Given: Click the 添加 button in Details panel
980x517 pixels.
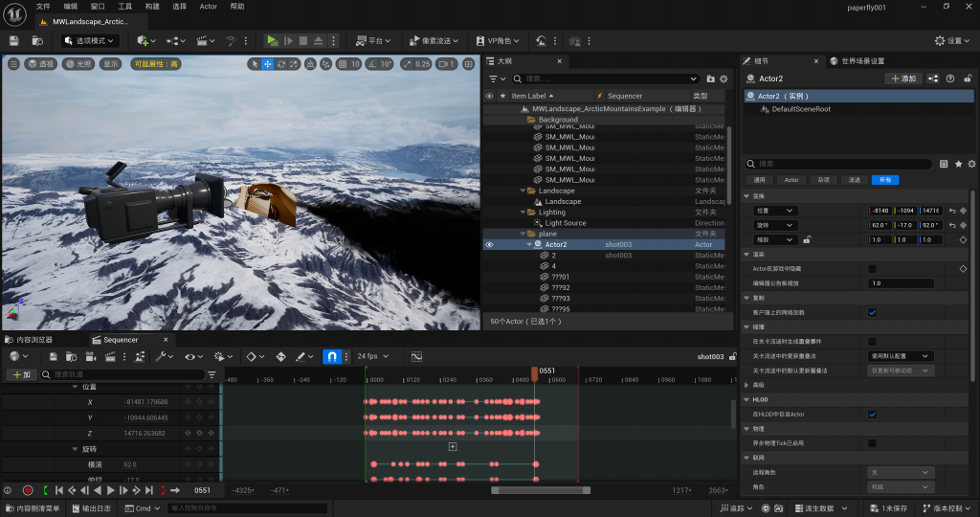Looking at the screenshot, I should pos(902,79).
